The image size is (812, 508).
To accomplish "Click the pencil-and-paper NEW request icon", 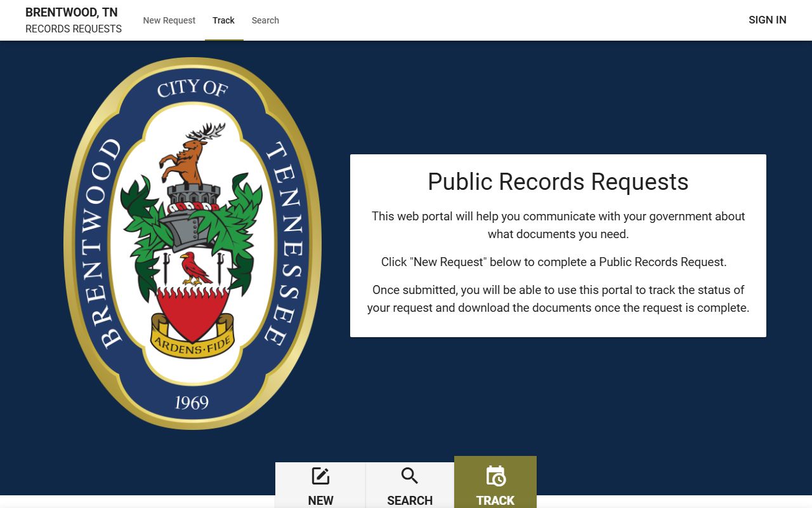I will [320, 476].
